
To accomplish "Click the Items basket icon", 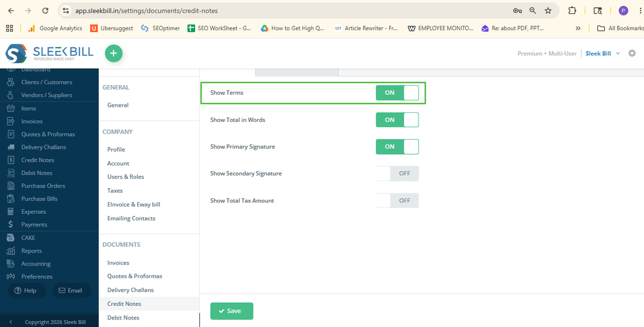I will (11, 108).
